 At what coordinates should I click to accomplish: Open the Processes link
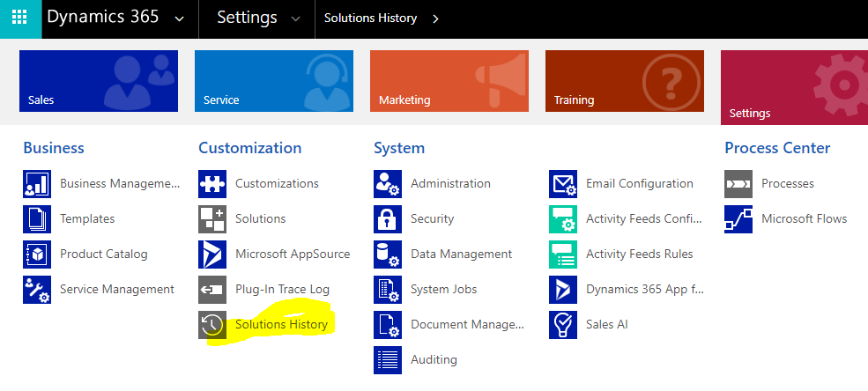pos(787,184)
